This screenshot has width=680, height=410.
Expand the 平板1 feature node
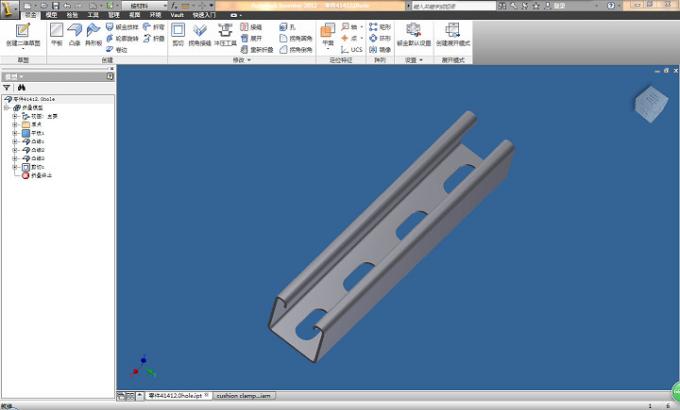[15, 133]
